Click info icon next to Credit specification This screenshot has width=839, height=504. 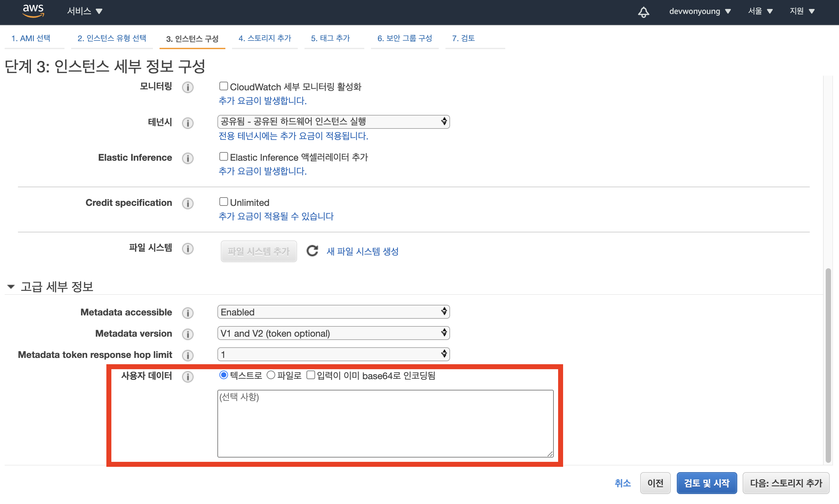coord(188,203)
